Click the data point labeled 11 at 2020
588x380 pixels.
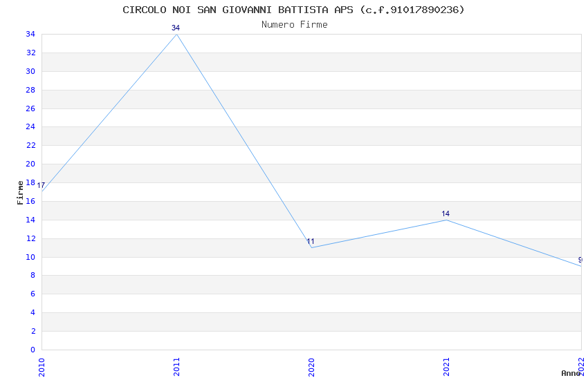311,247
